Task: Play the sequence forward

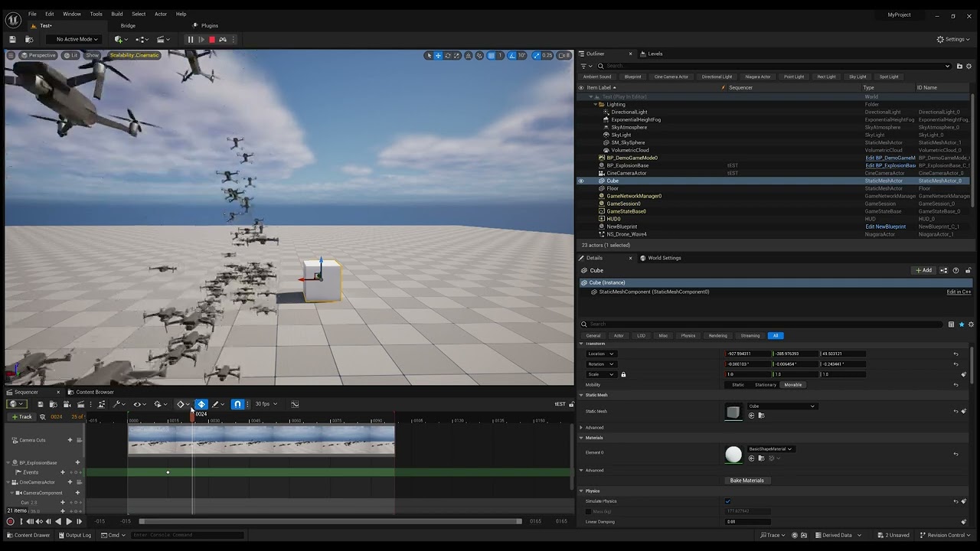Action: [x=68, y=521]
